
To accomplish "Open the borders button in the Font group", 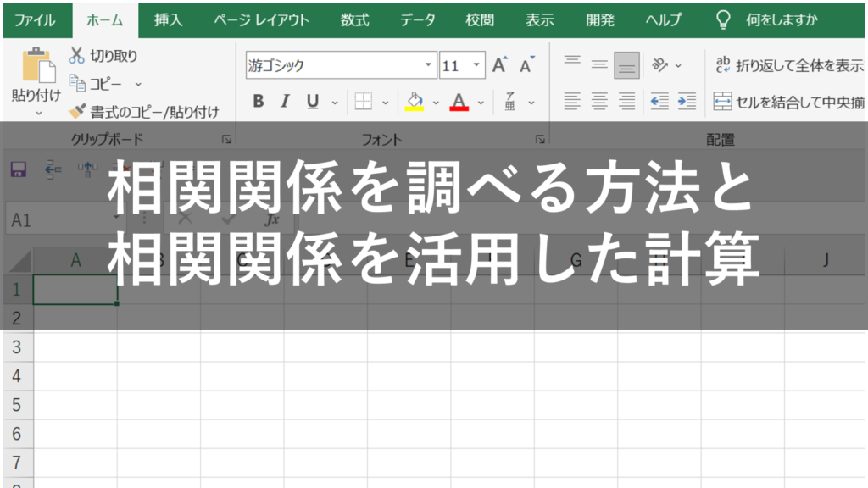I will point(363,102).
